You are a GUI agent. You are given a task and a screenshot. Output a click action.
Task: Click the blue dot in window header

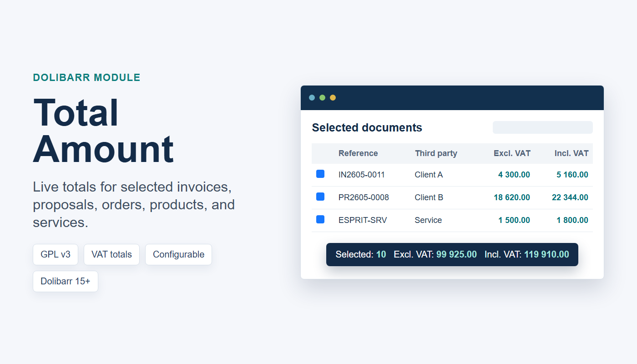pyautogui.click(x=312, y=97)
